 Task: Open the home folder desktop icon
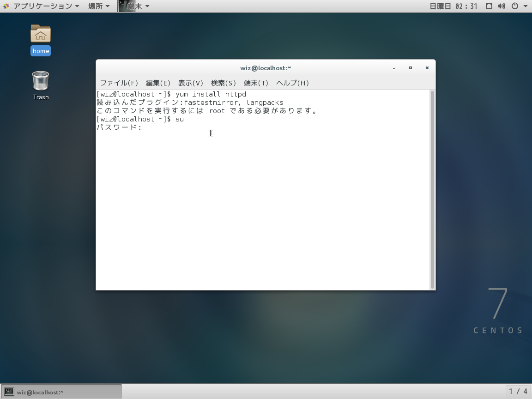(x=41, y=34)
